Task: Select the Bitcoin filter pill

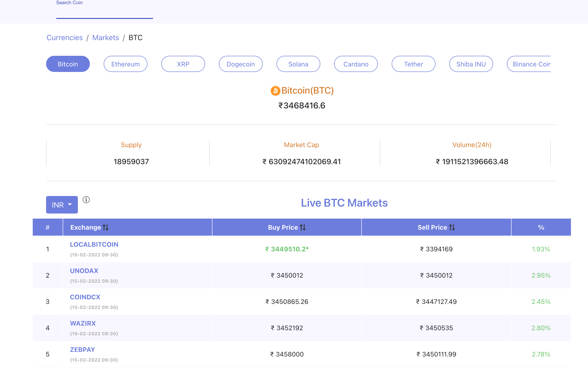Action: coord(68,64)
